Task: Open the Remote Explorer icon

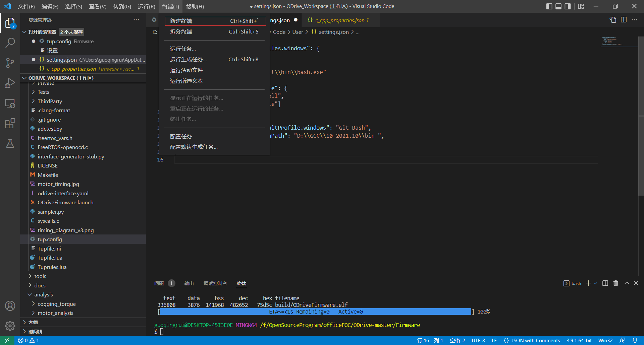Action: [x=10, y=104]
